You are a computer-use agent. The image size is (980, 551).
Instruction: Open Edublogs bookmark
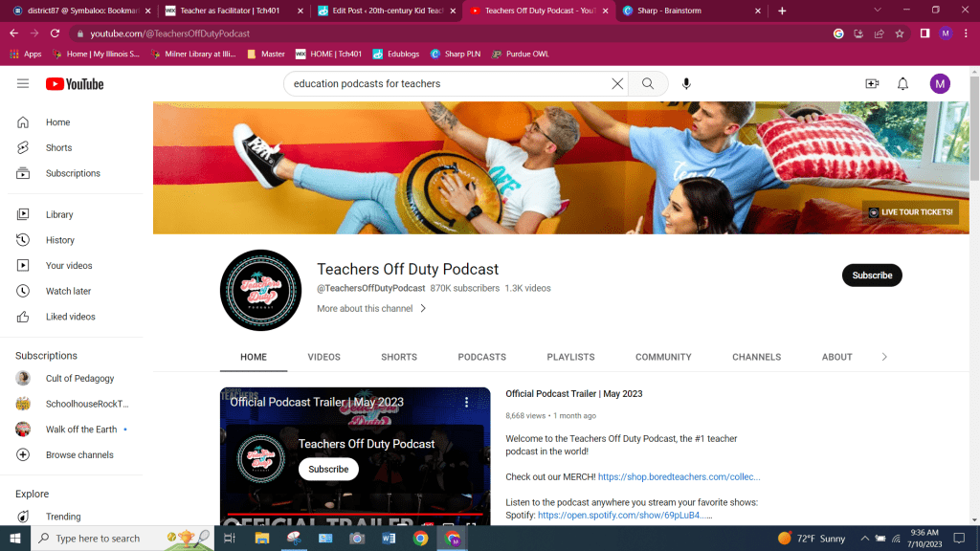click(395, 55)
